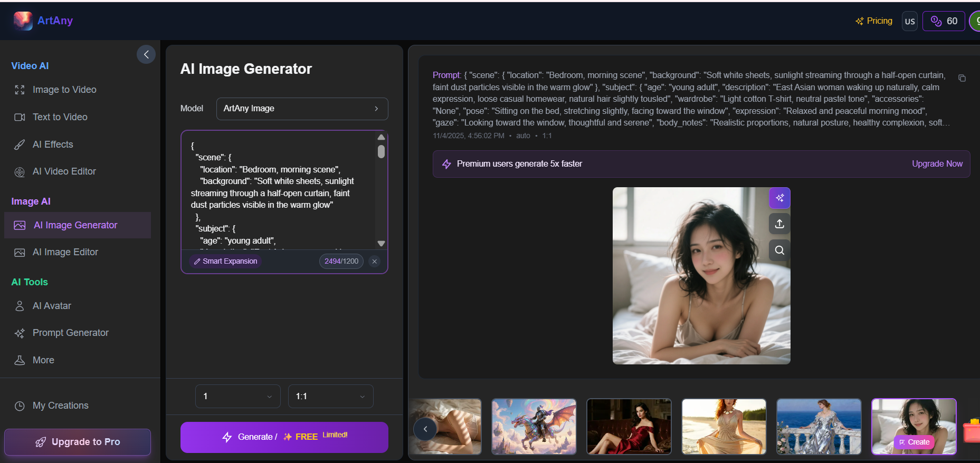Open My Creations page
The width and height of the screenshot is (980, 463).
point(60,406)
